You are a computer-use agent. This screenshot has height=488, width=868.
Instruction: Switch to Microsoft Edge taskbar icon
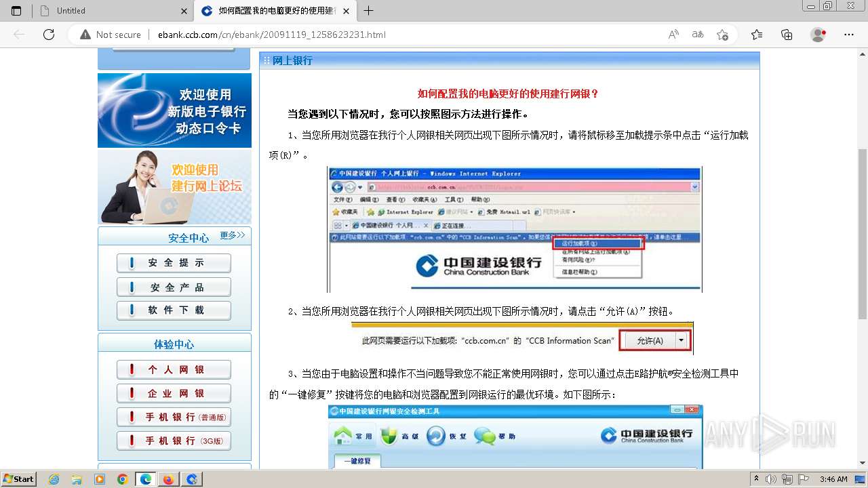click(x=145, y=479)
